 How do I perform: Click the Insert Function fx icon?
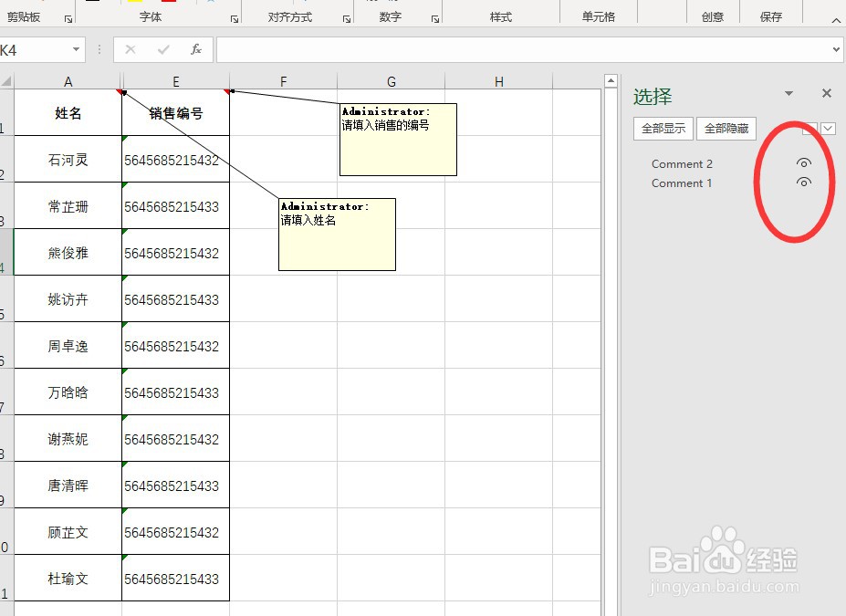click(196, 49)
